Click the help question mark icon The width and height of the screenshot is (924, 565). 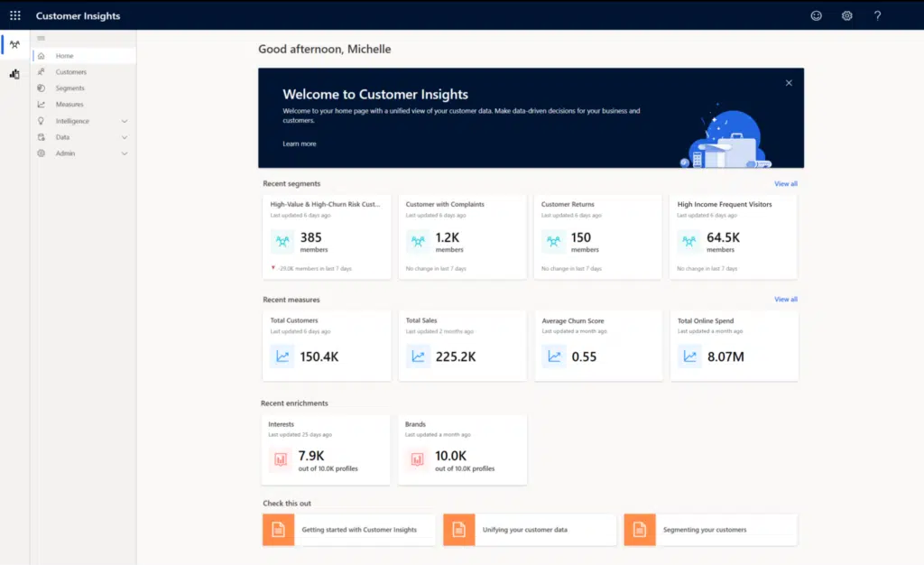click(877, 15)
